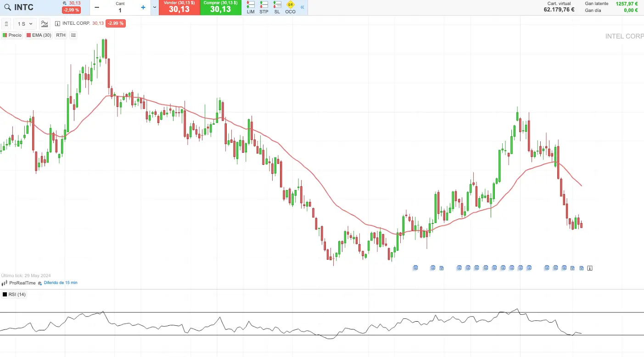Select the LIM limit order icon

click(251, 7)
